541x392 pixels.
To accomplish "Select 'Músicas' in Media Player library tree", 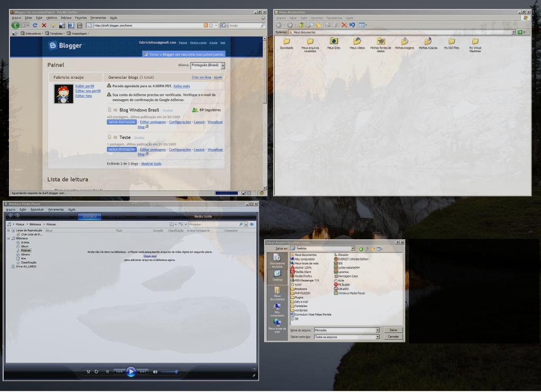I will tap(25, 250).
